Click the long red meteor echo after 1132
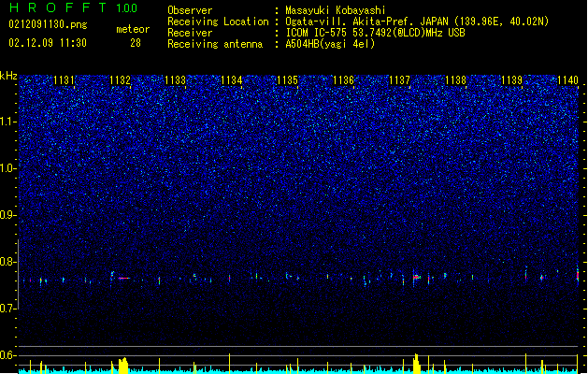The width and height of the screenshot is (588, 374). pos(124,278)
